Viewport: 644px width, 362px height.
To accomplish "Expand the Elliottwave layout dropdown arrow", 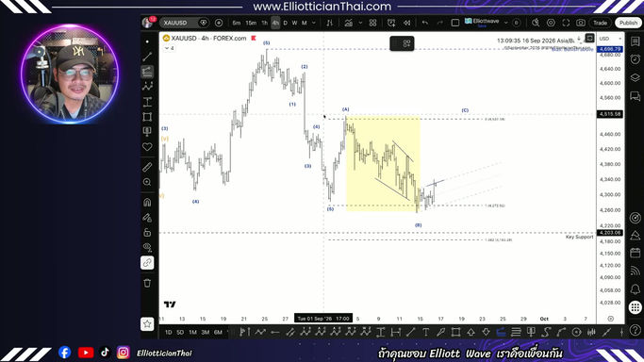I will tap(505, 23).
